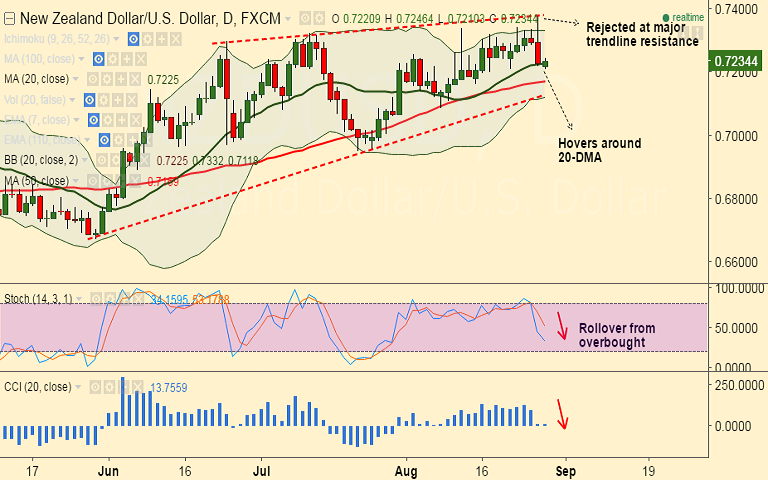Remove the Vol (20, false) indicator
Image resolution: width=768 pixels, height=482 pixels.
[131, 100]
